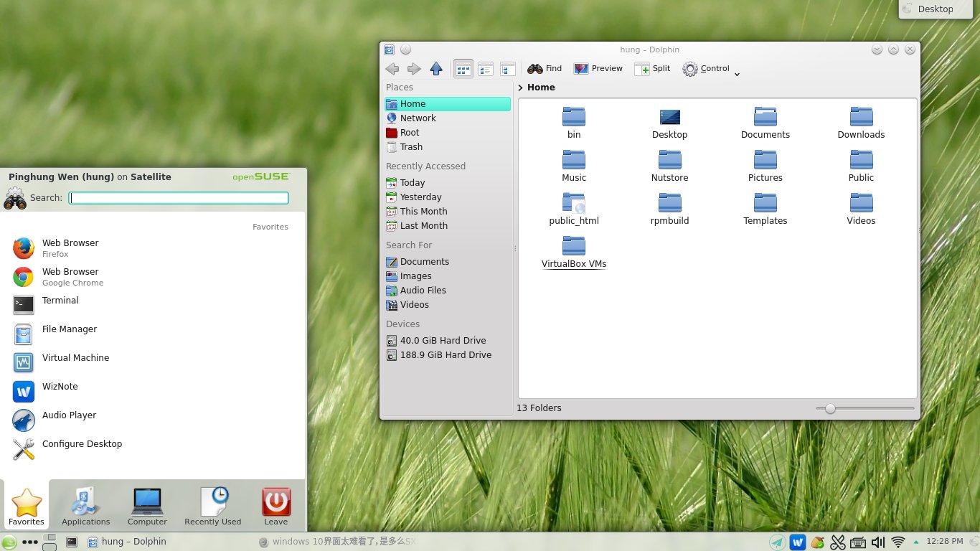Click the Go Up arrow in Dolphin toolbar

pyautogui.click(x=436, y=69)
